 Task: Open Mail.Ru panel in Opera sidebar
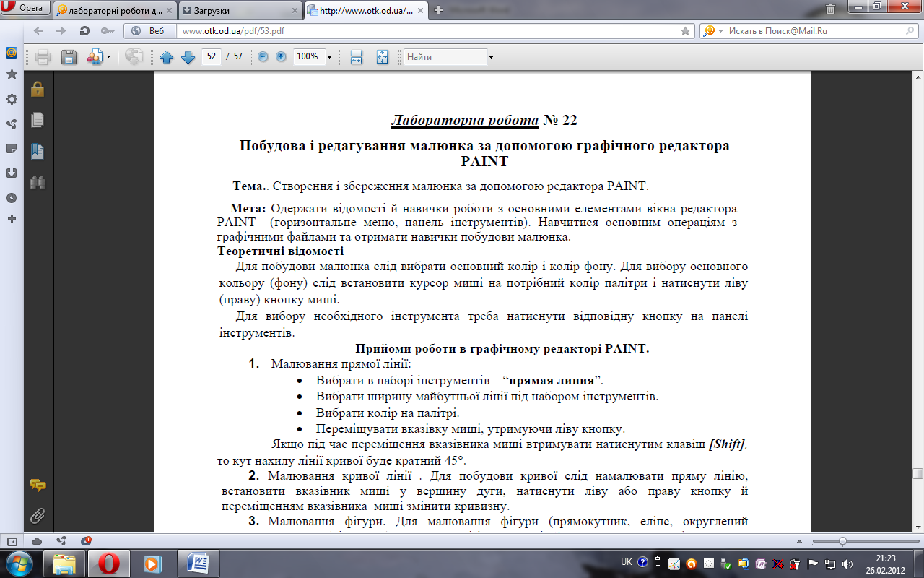[x=12, y=53]
